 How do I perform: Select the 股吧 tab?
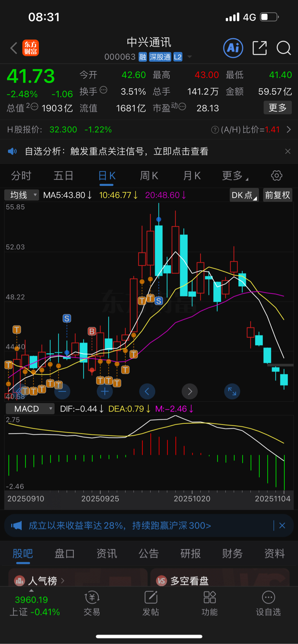[23, 554]
